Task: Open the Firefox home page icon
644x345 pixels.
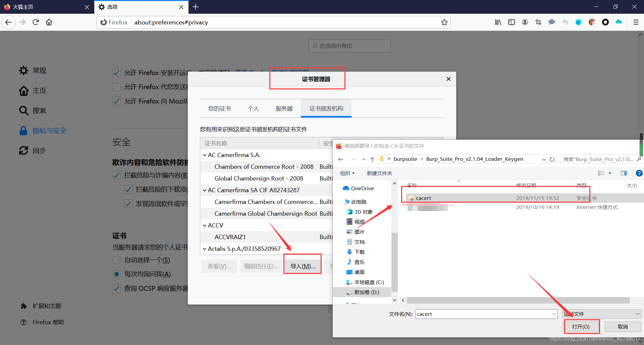Action: [x=49, y=22]
